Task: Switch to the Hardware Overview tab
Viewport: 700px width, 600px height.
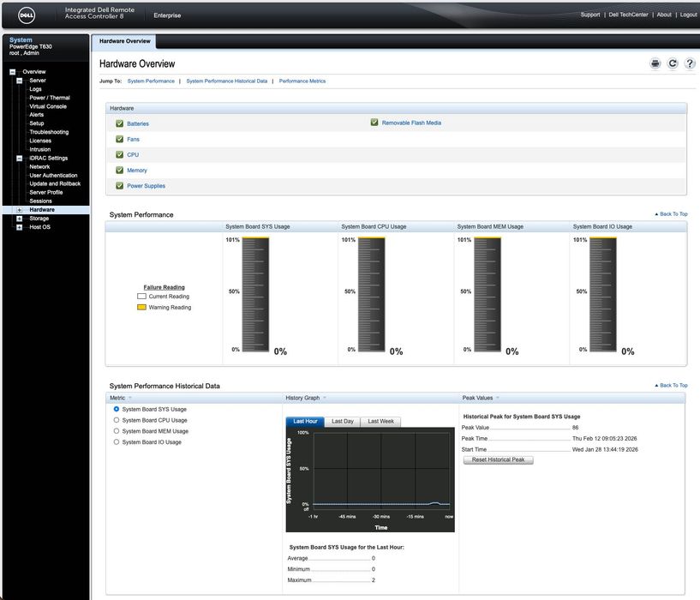Action: pos(124,41)
